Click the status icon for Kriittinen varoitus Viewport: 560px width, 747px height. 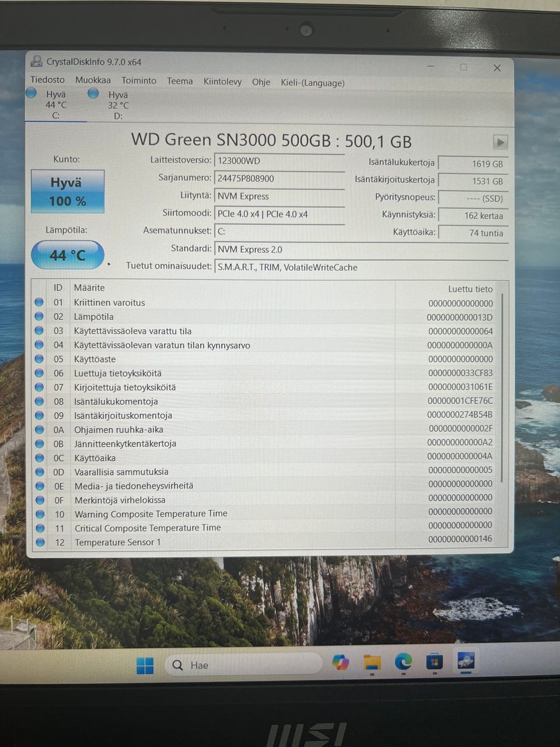tap(39, 302)
